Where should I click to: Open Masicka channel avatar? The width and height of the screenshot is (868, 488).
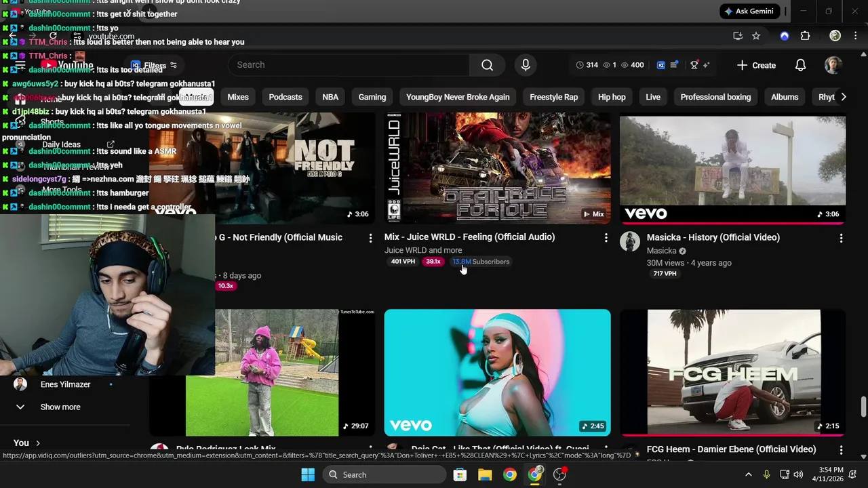[x=630, y=242]
